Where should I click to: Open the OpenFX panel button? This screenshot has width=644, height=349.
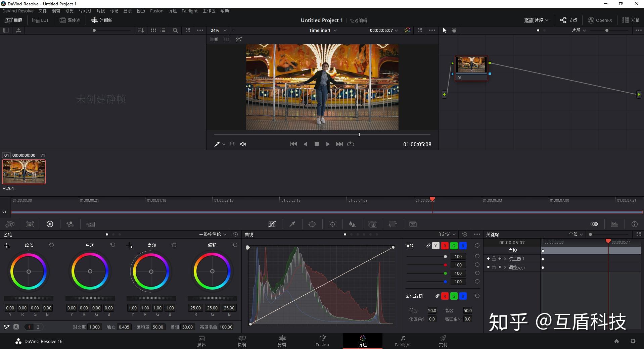[600, 20]
